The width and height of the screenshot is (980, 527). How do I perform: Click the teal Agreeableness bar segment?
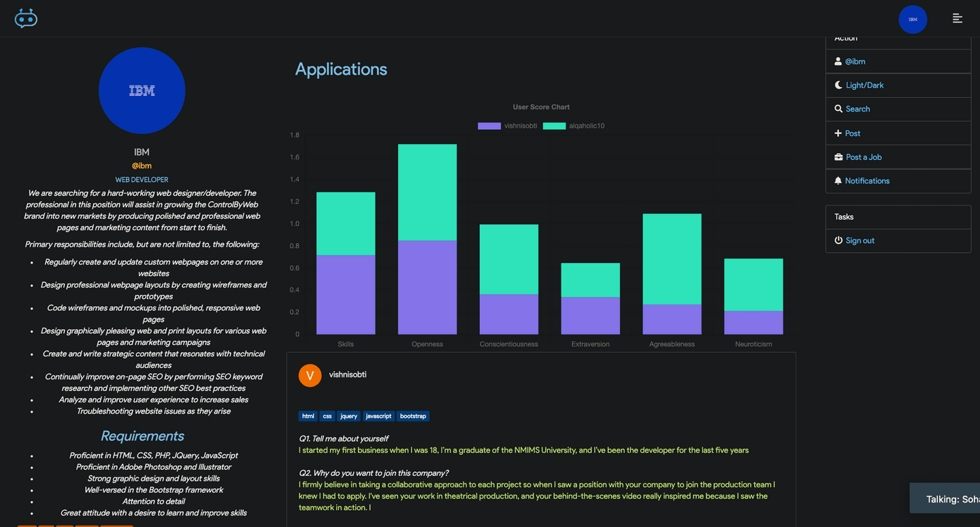pos(672,259)
